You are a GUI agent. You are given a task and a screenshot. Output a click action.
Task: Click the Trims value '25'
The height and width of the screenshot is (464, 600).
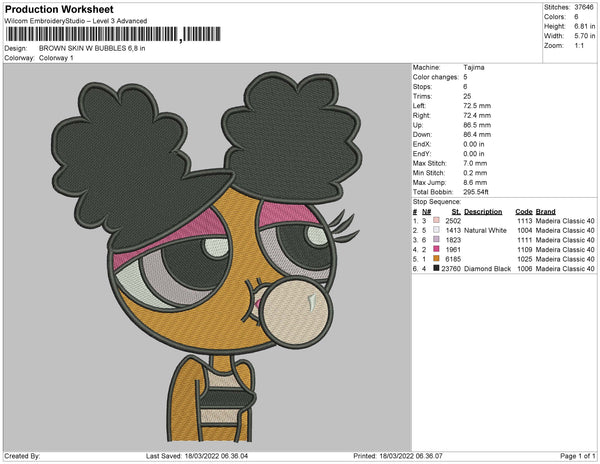[467, 96]
